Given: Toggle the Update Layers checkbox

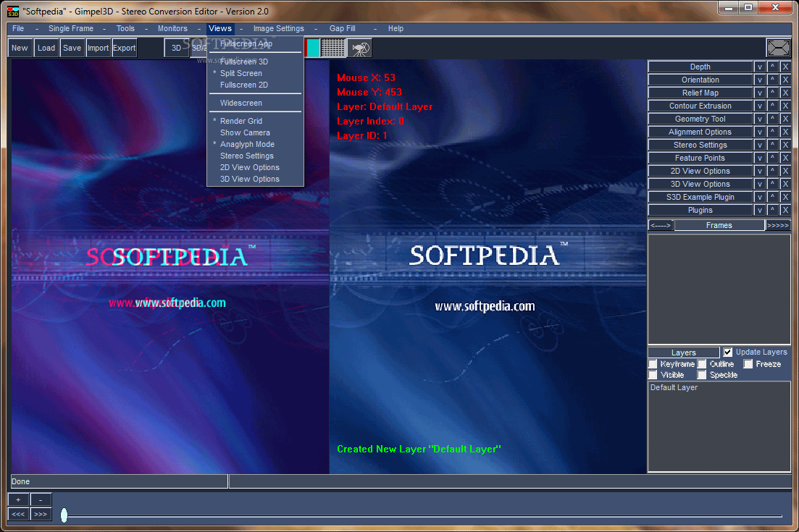Looking at the screenshot, I should point(728,352).
